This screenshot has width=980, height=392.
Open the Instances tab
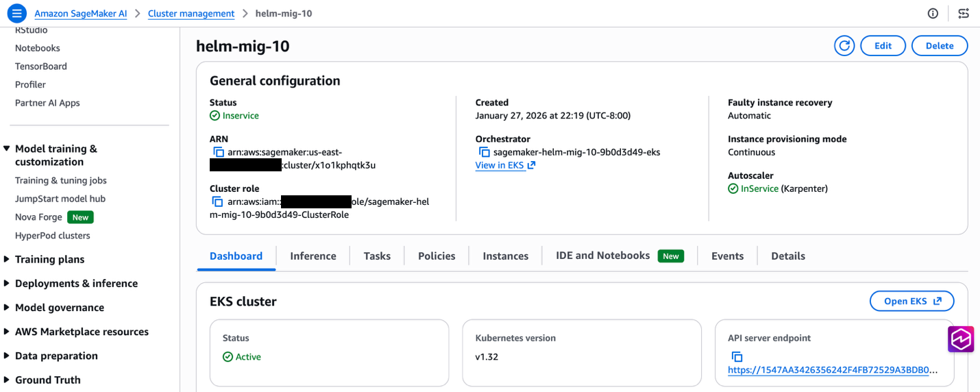pos(506,256)
